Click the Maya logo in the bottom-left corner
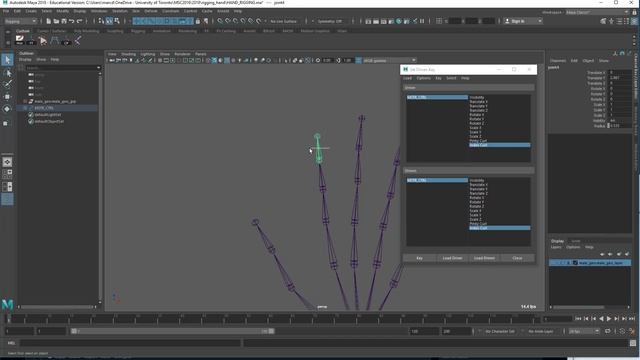Viewport: 640px width, 360px height. (7, 304)
